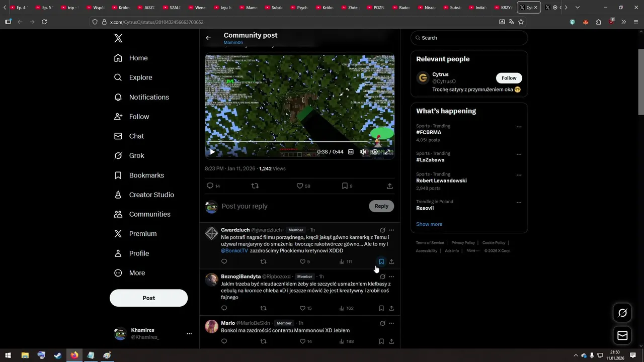The width and height of the screenshot is (644, 362).
Task: Like the main post with 58 likes
Action: (x=303, y=186)
